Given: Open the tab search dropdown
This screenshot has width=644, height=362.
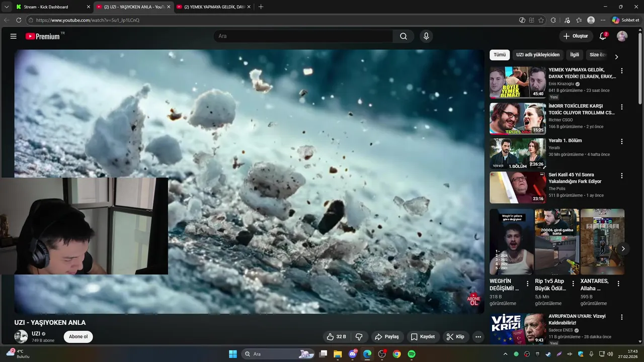Looking at the screenshot, I should point(7,7).
